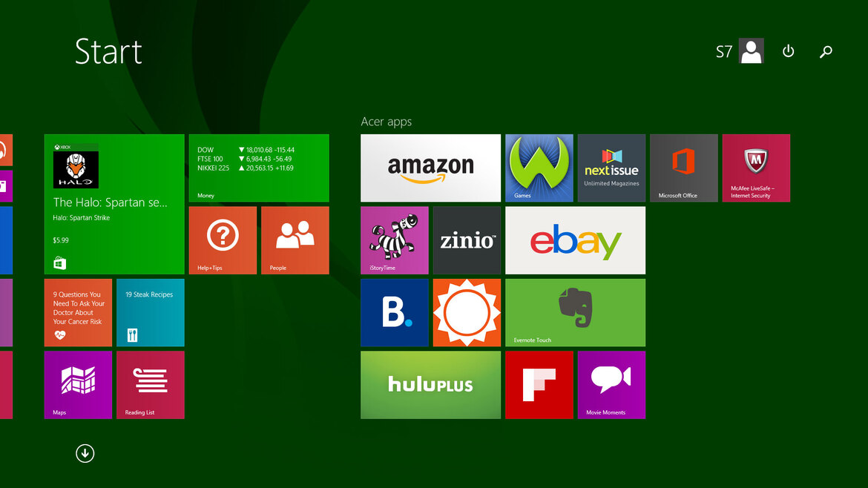Launch the Maps tile
The height and width of the screenshot is (488, 868).
[78, 385]
